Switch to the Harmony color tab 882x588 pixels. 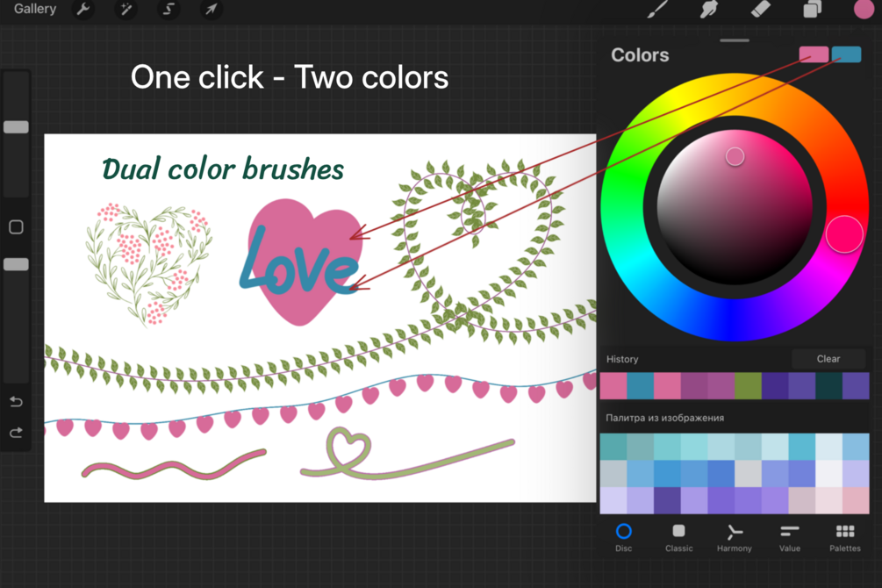[x=734, y=539]
